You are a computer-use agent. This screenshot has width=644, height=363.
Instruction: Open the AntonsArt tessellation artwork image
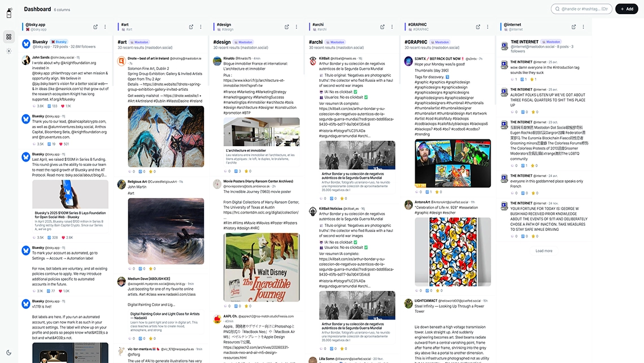452,252
